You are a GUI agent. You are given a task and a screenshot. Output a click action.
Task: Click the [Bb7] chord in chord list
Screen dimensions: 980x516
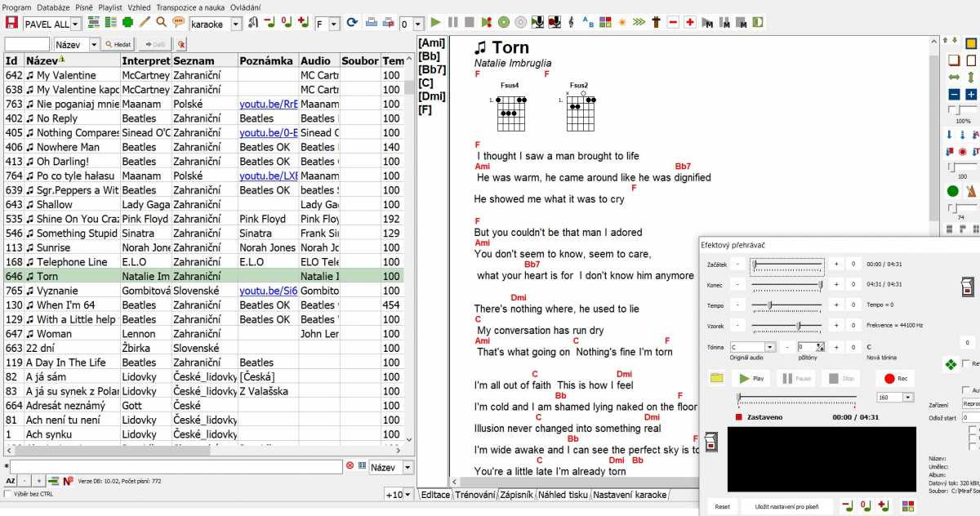tap(433, 69)
